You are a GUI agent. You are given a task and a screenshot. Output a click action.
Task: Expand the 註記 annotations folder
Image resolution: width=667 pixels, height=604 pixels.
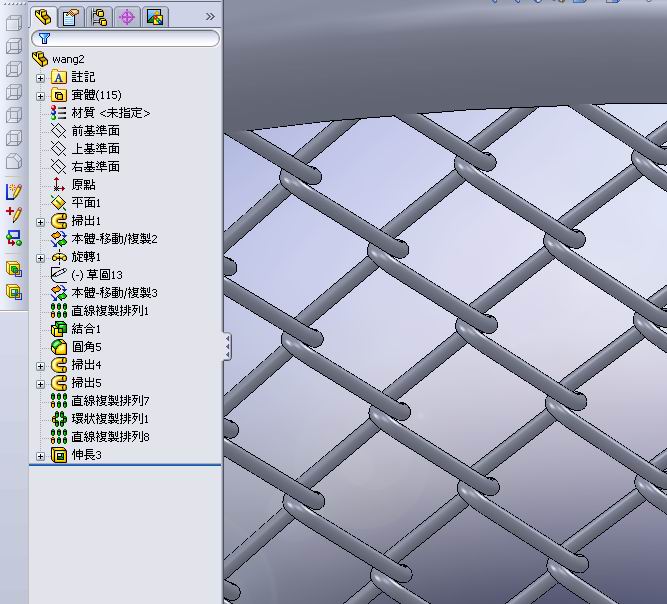point(40,78)
